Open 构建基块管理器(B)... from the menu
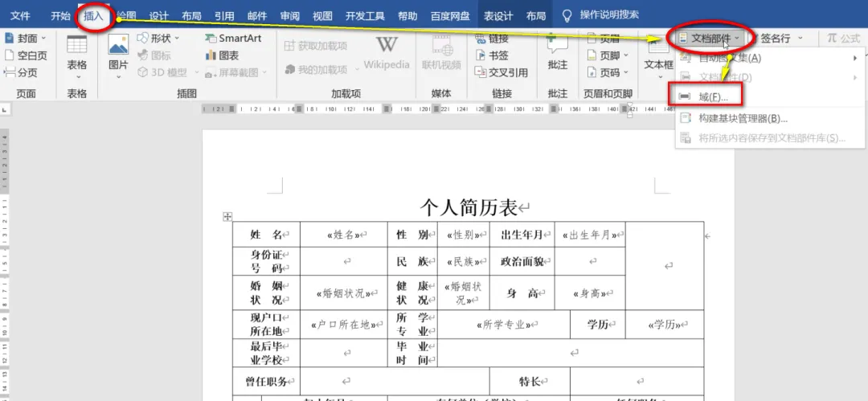The image size is (868, 401). (x=770, y=118)
